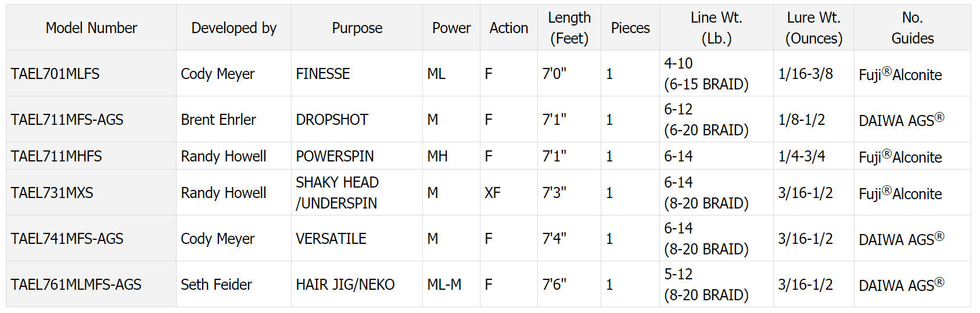Click Brent Ehrler developer cell
This screenshot has width=980, height=313.
pyautogui.click(x=218, y=120)
